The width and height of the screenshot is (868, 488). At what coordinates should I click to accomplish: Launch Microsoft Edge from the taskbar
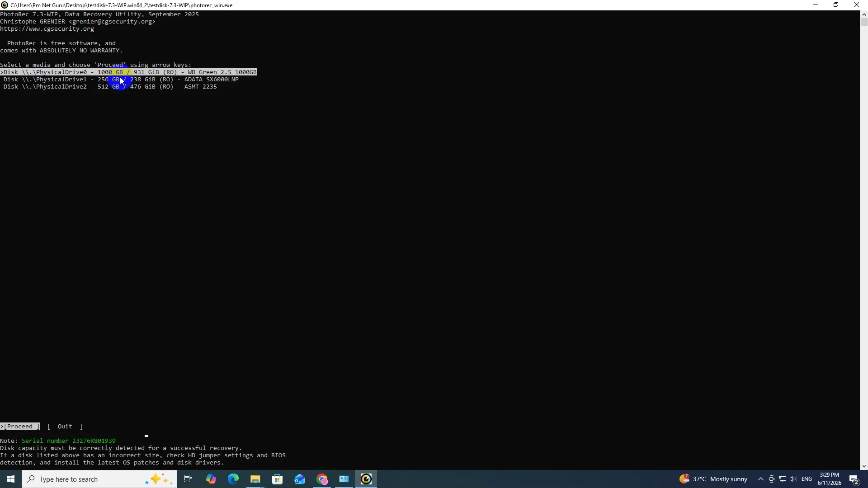(233, 479)
